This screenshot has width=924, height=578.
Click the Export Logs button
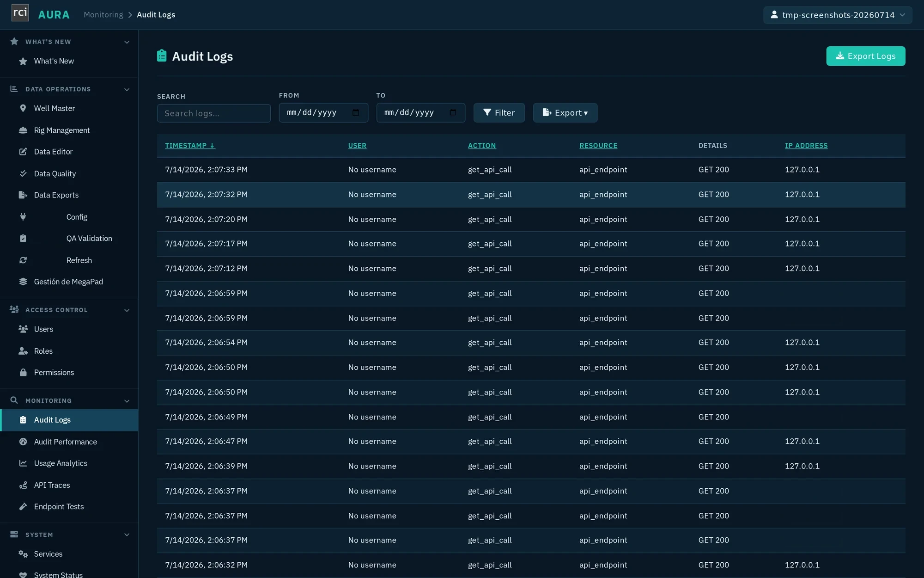pos(866,56)
